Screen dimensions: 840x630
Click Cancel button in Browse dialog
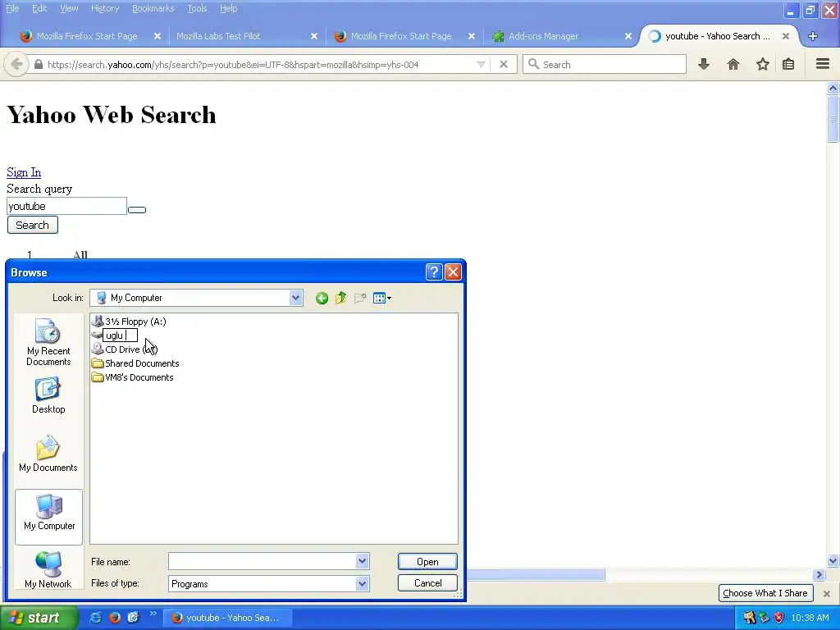(427, 583)
